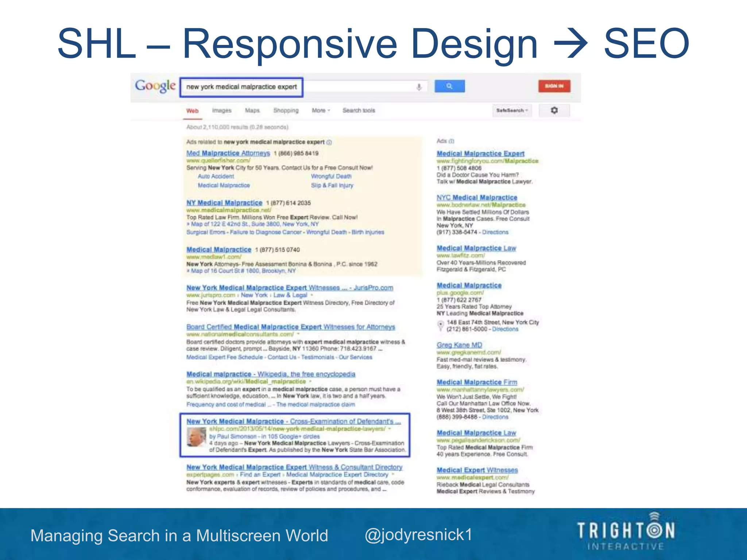Select the Web tab

pos(192,111)
